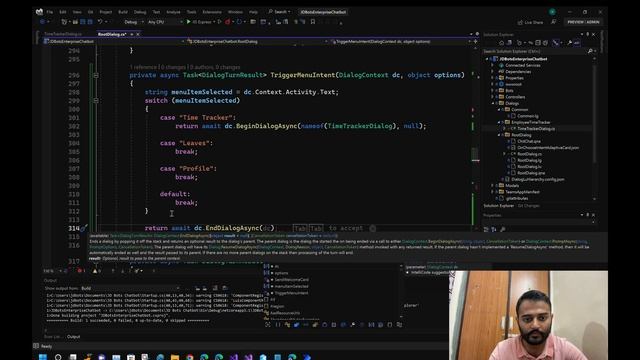Start debugging with the green IIS Express play button

[x=189, y=22]
